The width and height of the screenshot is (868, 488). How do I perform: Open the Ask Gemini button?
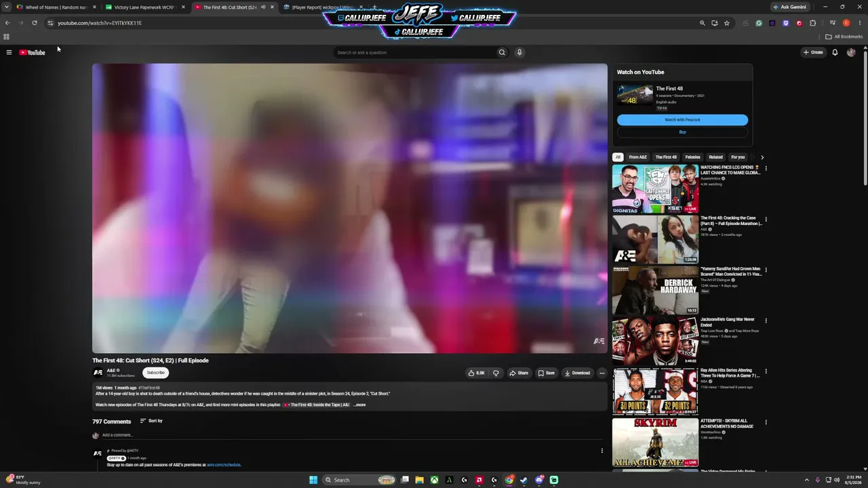click(789, 7)
